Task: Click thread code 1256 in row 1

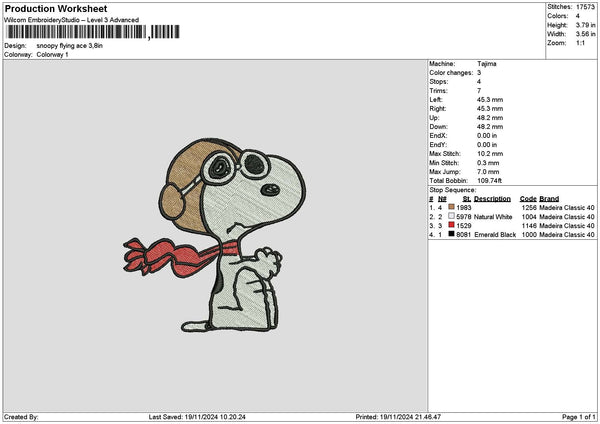Action: [x=529, y=208]
